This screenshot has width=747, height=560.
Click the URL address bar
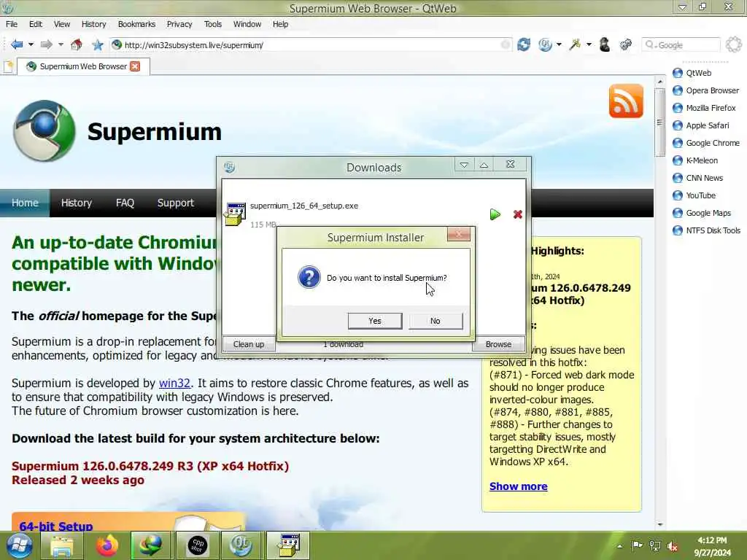pyautogui.click(x=311, y=44)
